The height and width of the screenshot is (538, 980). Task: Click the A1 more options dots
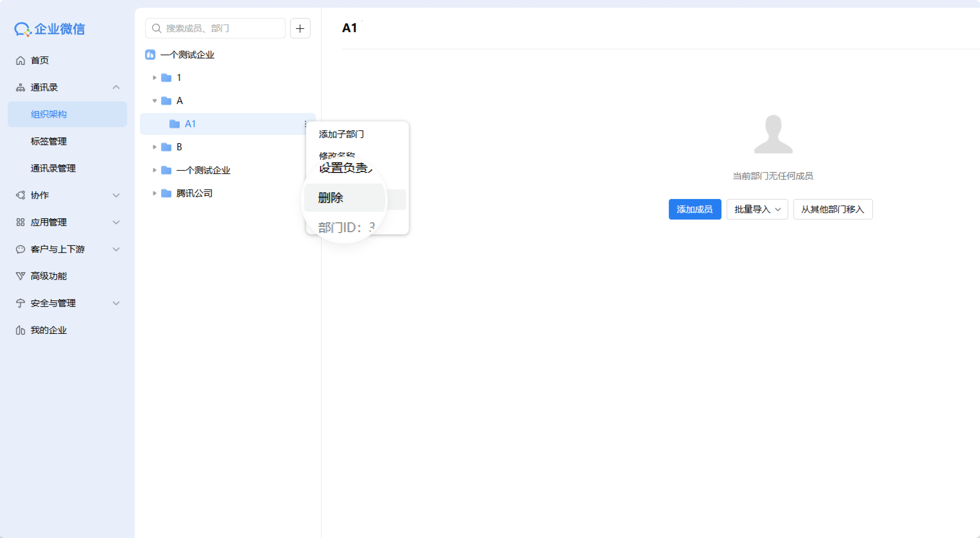(306, 124)
